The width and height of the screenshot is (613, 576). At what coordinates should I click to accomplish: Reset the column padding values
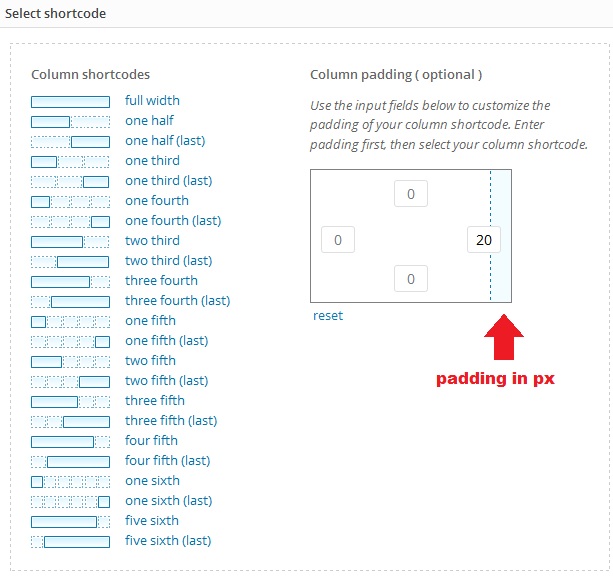tap(328, 316)
